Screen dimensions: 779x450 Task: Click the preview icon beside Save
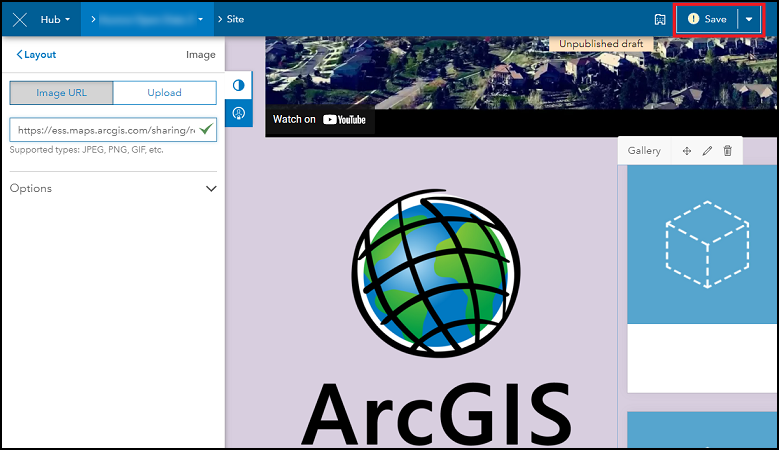(x=660, y=19)
